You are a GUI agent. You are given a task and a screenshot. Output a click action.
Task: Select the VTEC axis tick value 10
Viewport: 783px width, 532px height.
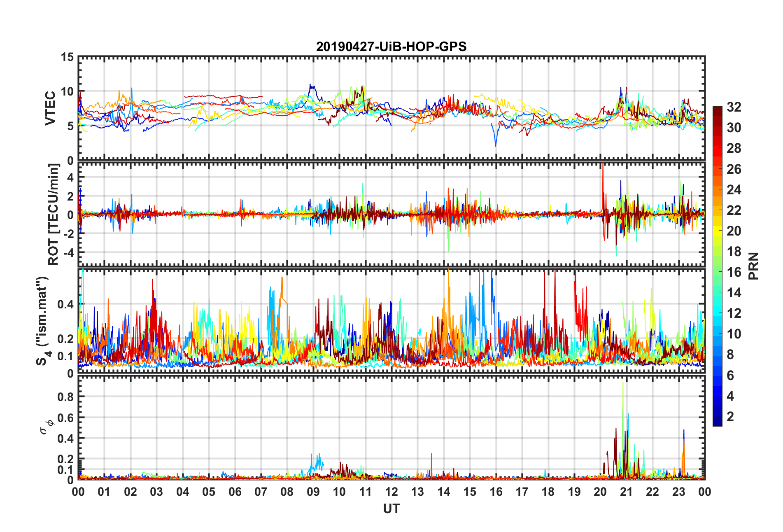pos(67,91)
